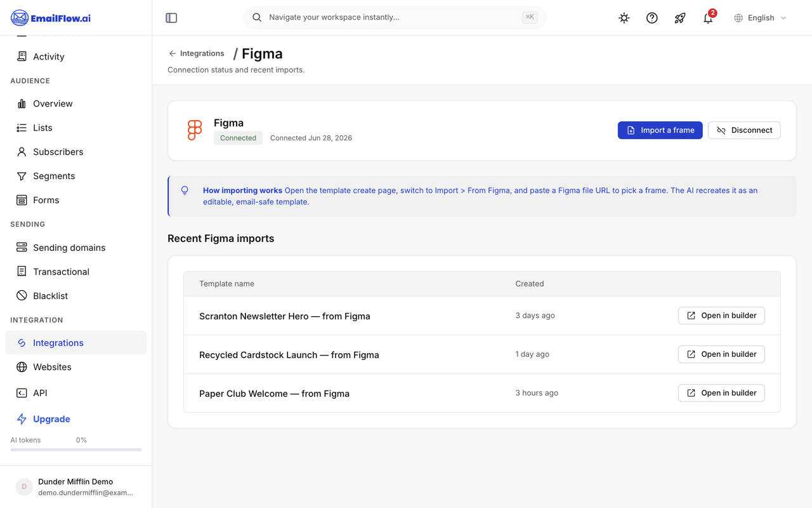Click the Connected status badge

click(x=238, y=138)
